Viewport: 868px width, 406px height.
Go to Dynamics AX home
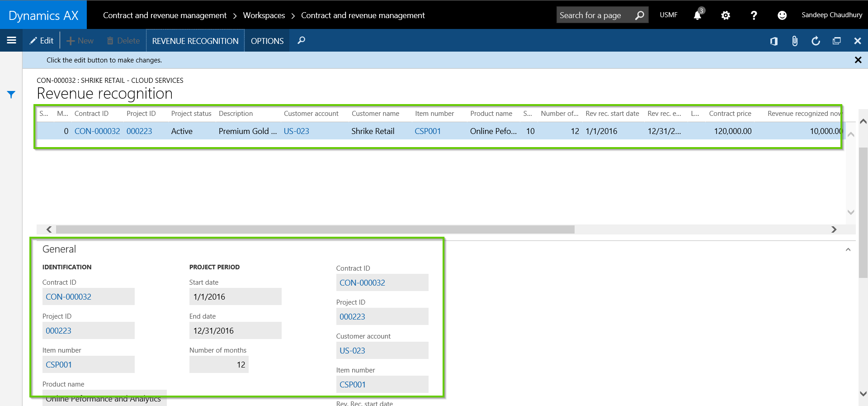tap(43, 15)
